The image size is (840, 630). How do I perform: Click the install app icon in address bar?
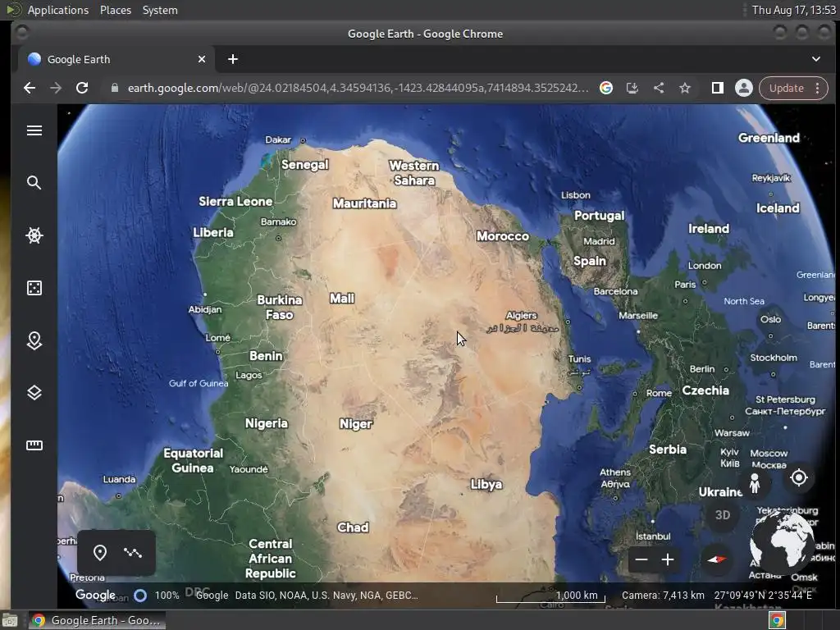coord(632,88)
